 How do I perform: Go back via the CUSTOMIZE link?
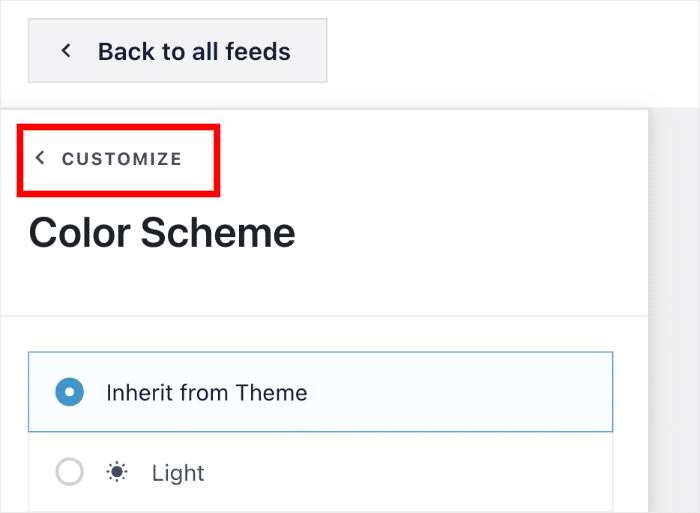110,158
